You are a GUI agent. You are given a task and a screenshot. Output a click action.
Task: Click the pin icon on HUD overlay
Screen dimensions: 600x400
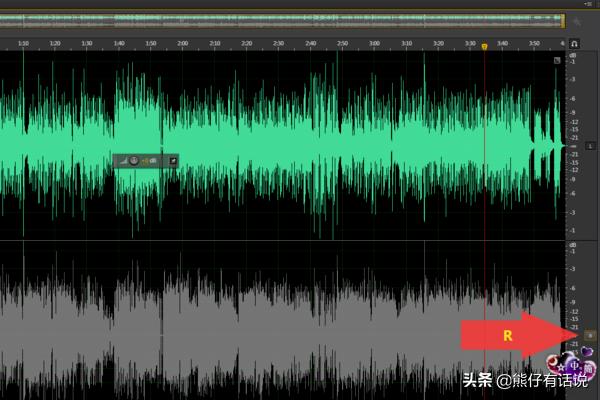point(172,160)
